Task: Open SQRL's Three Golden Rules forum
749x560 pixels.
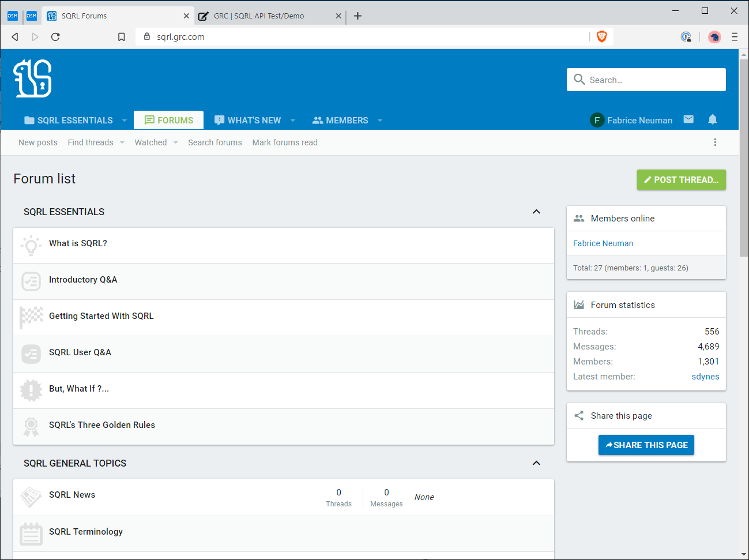Action: pos(102,425)
